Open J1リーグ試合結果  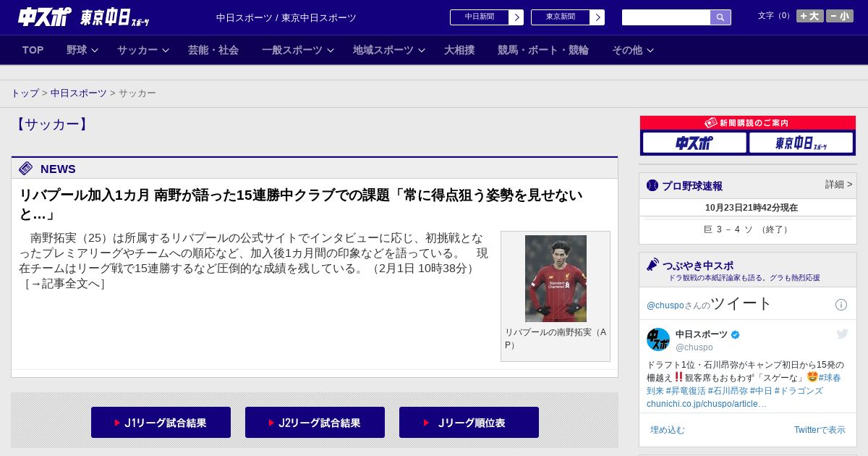click(161, 422)
